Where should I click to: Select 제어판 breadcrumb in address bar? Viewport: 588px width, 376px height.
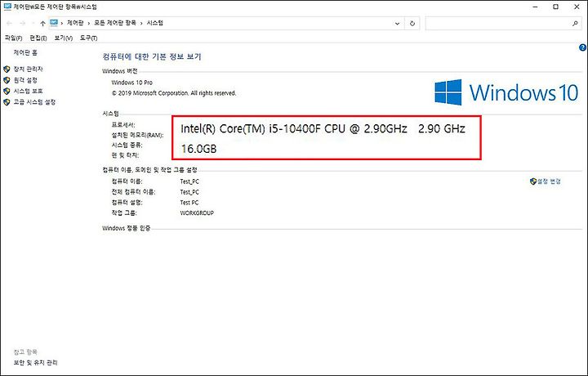(x=75, y=23)
